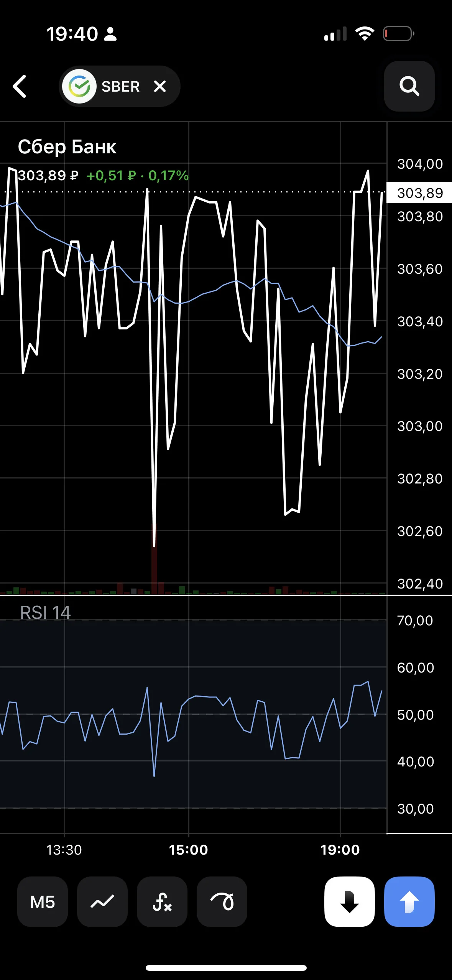Screen dimensions: 452x980
Task: Tap the cellular signal bars icon
Action: [335, 34]
